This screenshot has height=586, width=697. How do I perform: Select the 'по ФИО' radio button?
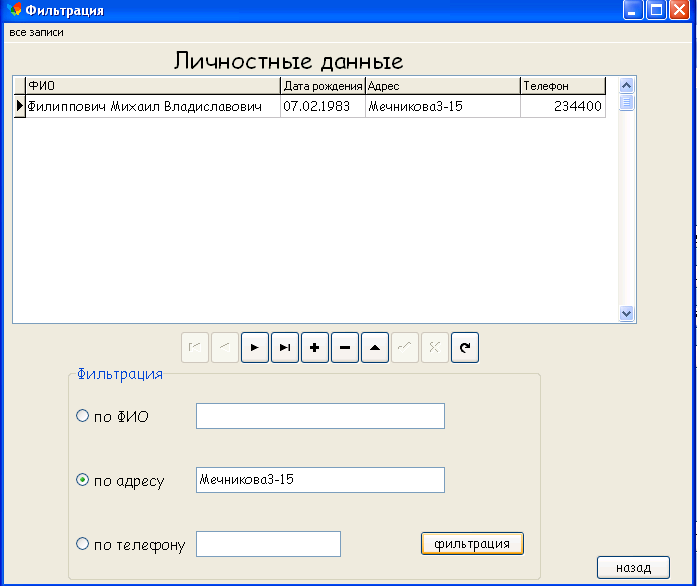click(x=83, y=416)
